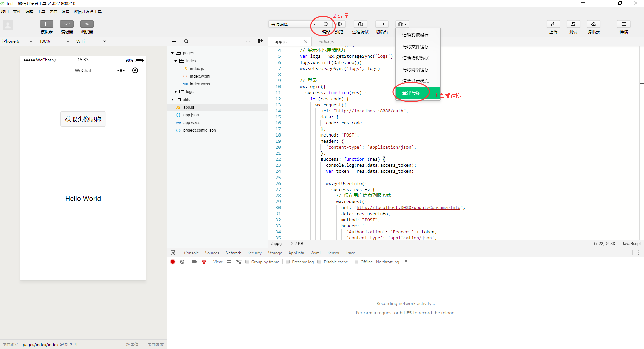Open the updateConsumerInfo URL link

pos(409,208)
